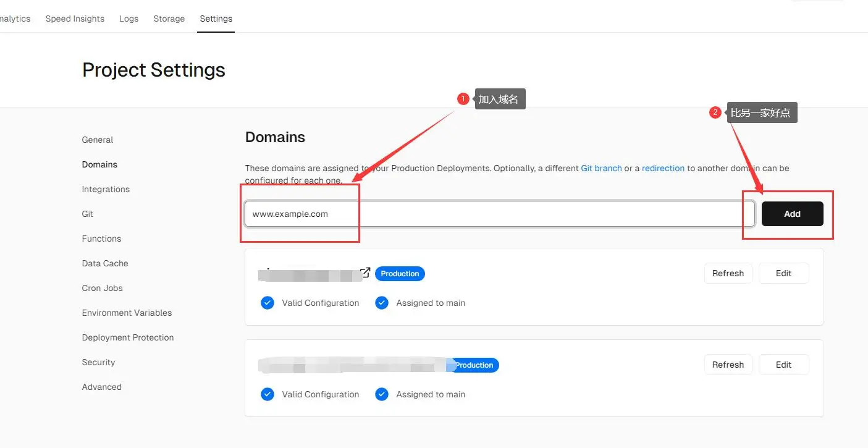Open the first domain in a new tab via external link icon
868x448 pixels.
(x=364, y=271)
